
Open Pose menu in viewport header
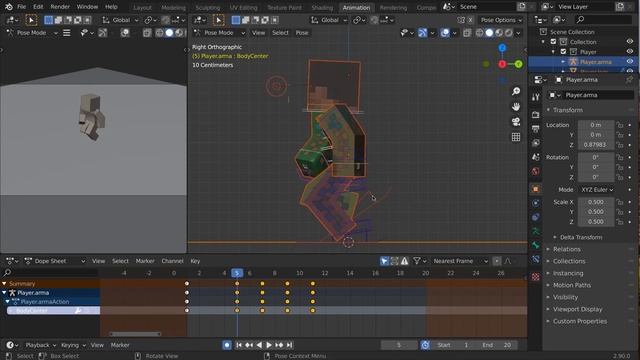coord(302,33)
